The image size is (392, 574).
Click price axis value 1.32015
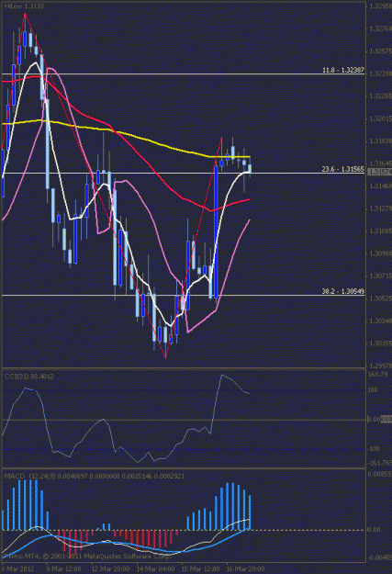[381, 118]
